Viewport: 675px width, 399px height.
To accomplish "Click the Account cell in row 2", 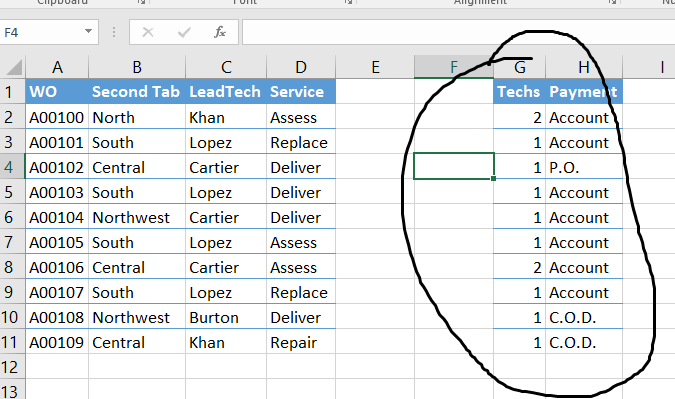I will click(x=584, y=117).
